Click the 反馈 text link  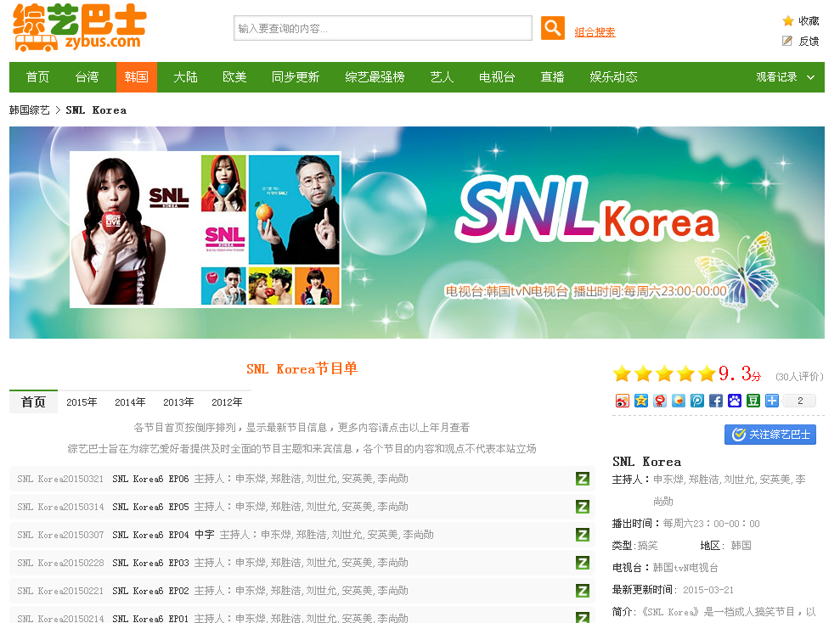coord(809,42)
